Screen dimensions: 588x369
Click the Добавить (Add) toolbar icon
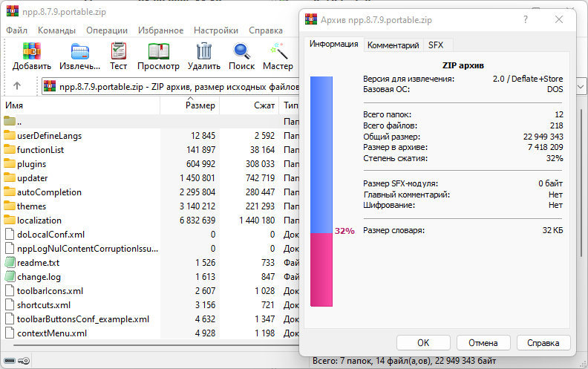tap(31, 51)
